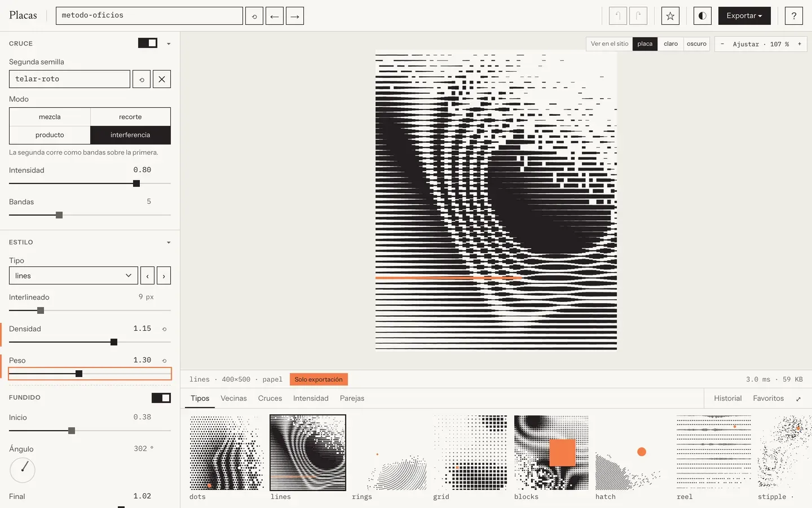812x508 pixels.
Task: Open the Exportar dropdown menu
Action: click(x=744, y=16)
